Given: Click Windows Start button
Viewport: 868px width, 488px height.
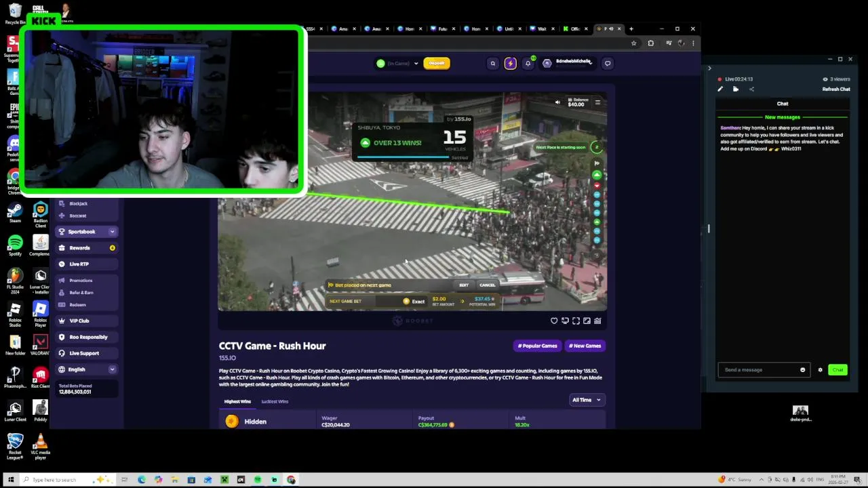Looking at the screenshot, I should click(x=10, y=480).
